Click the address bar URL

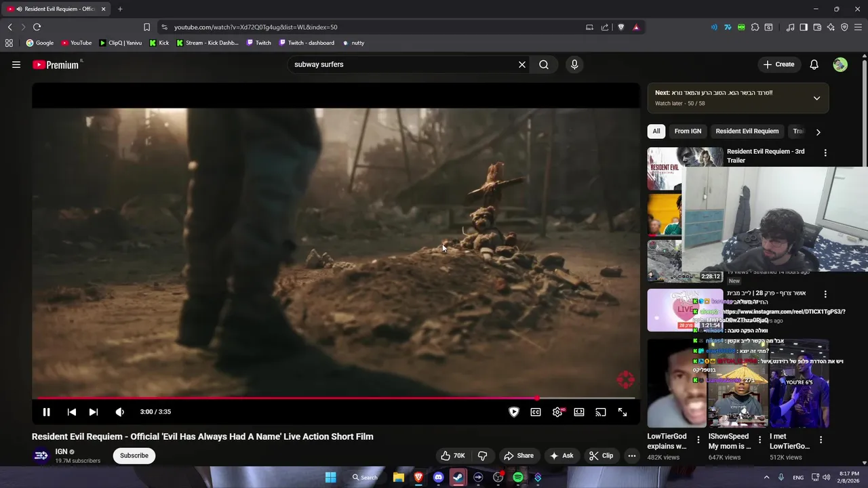coord(256,27)
